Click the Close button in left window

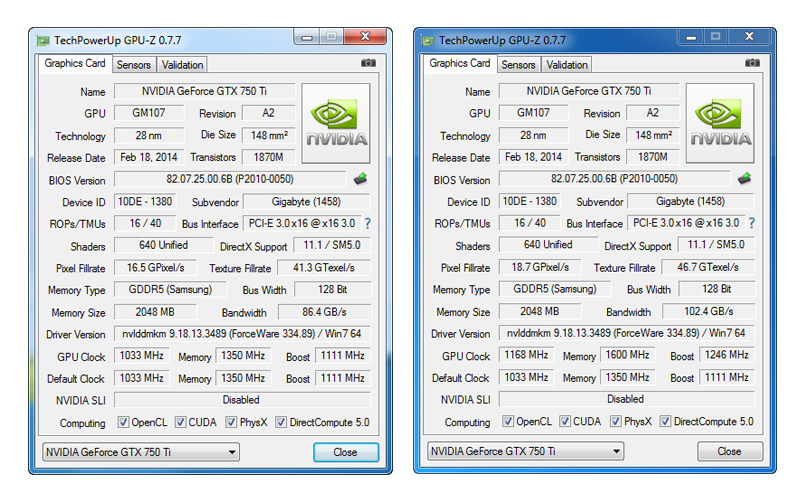coord(346,452)
